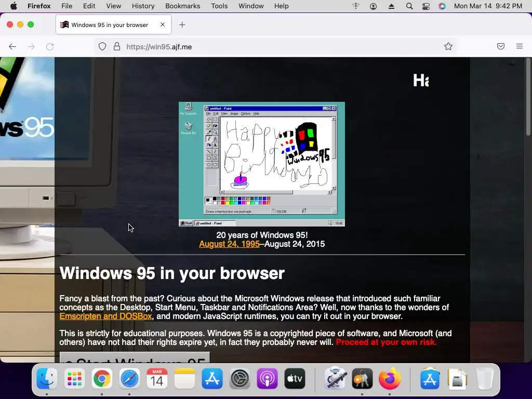532x399 pixels.
Task: Open Launchpad from the dock
Action: coord(74,378)
